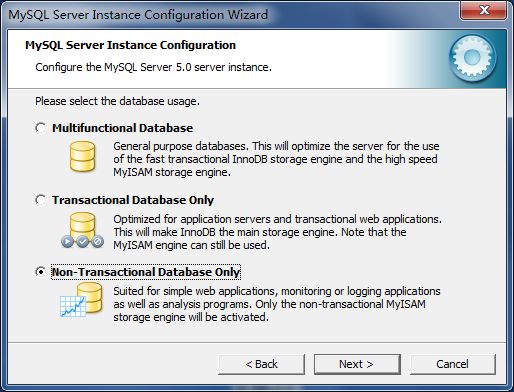Viewport: 514px width, 392px height.
Task: Click the database icon with line chart
Action: click(x=81, y=300)
